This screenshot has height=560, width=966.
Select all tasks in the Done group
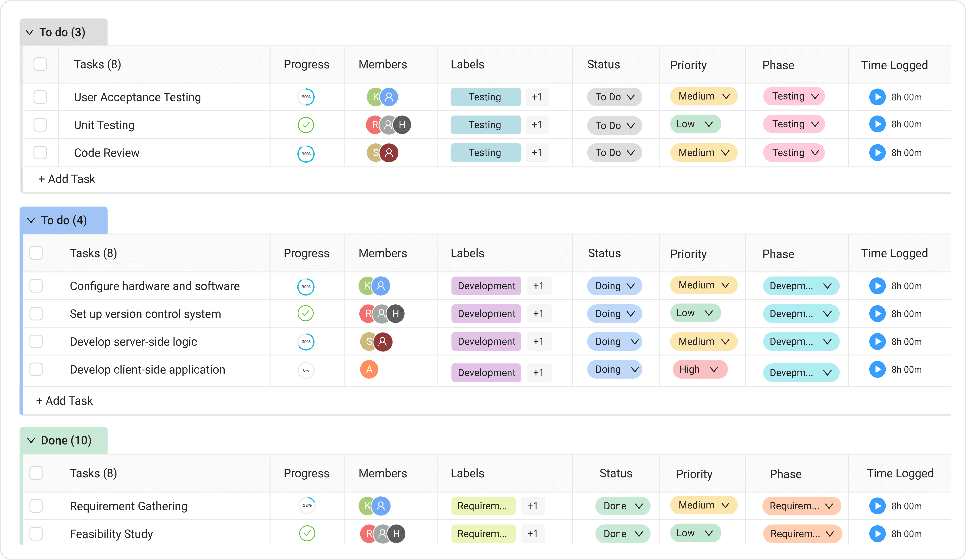(36, 473)
